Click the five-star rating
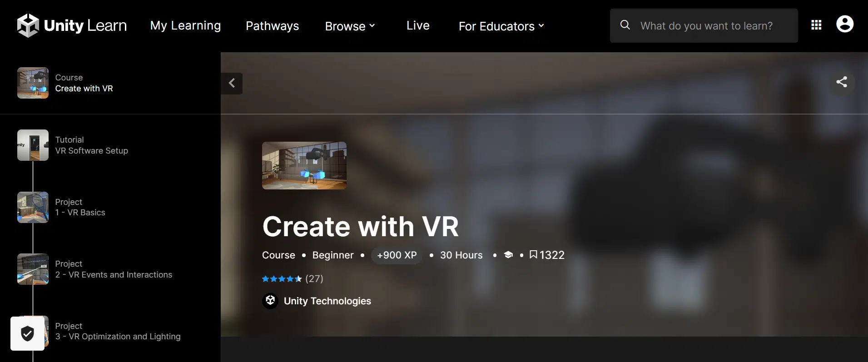Image resolution: width=868 pixels, height=362 pixels. tap(282, 279)
